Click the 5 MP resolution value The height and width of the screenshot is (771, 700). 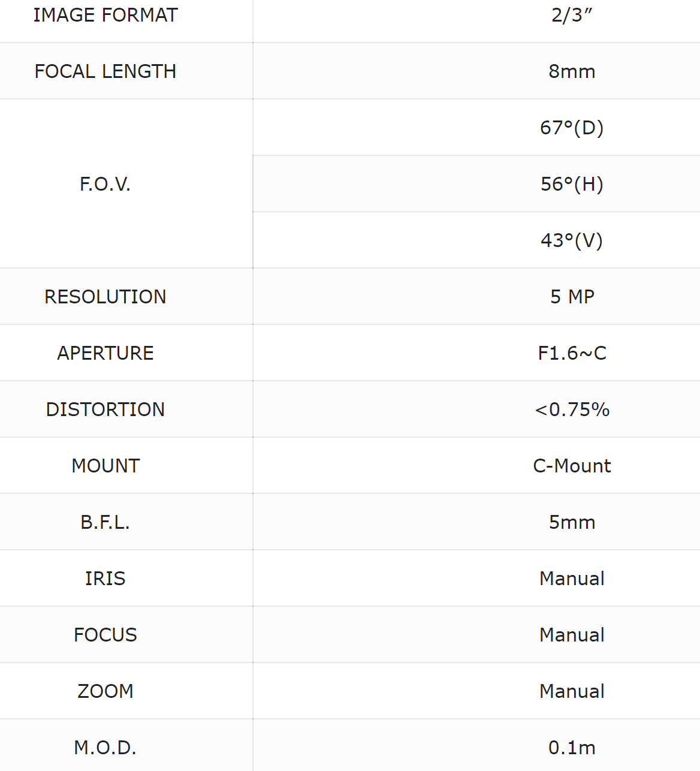[x=572, y=297]
